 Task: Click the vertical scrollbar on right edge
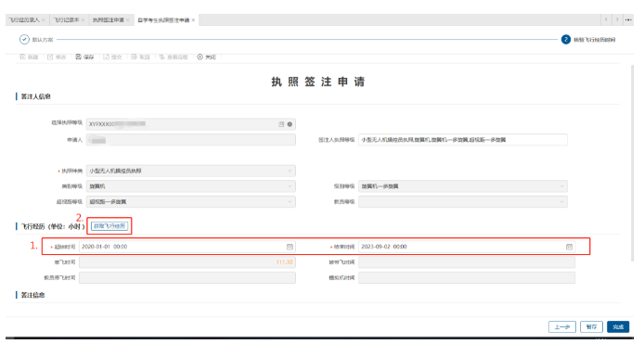(x=632, y=162)
